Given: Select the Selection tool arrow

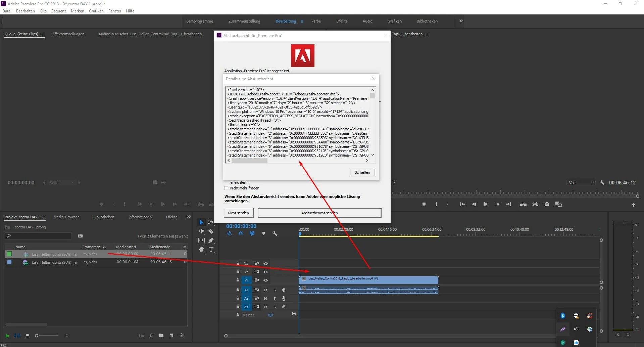Looking at the screenshot, I should click(x=201, y=222).
